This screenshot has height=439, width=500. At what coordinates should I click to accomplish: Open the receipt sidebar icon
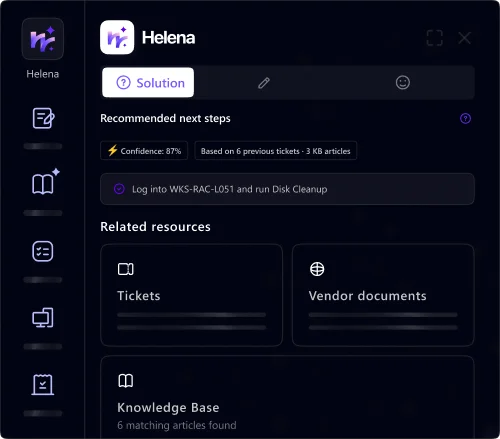[43, 384]
